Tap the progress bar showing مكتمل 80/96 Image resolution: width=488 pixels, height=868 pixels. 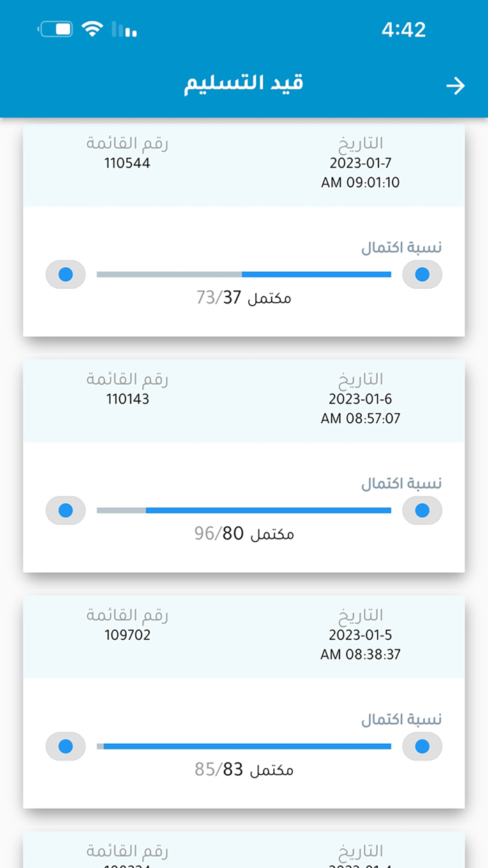[x=244, y=510]
